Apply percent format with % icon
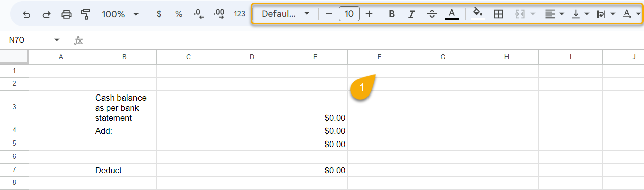Screen dimensions: 644x190 point(179,14)
